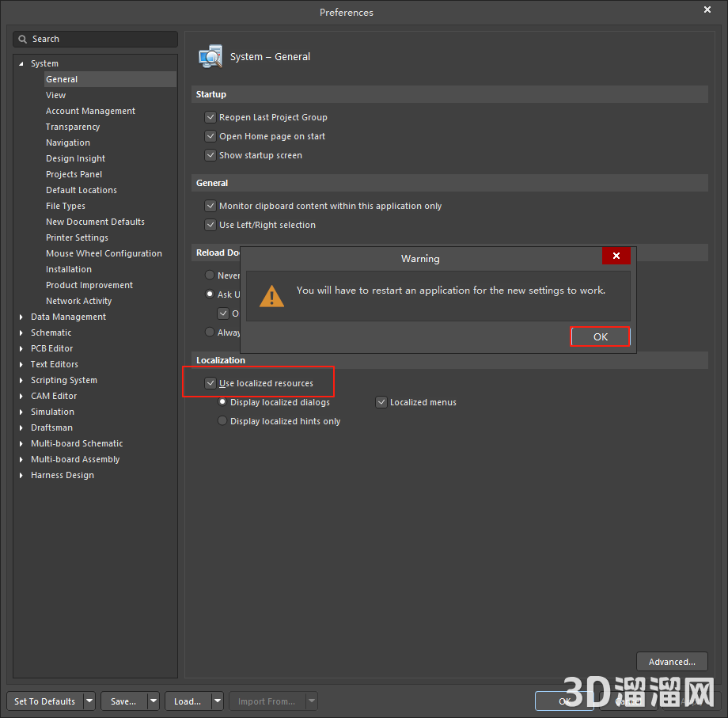Expand the Draftsman node
This screenshot has height=718, width=728.
[x=21, y=427]
